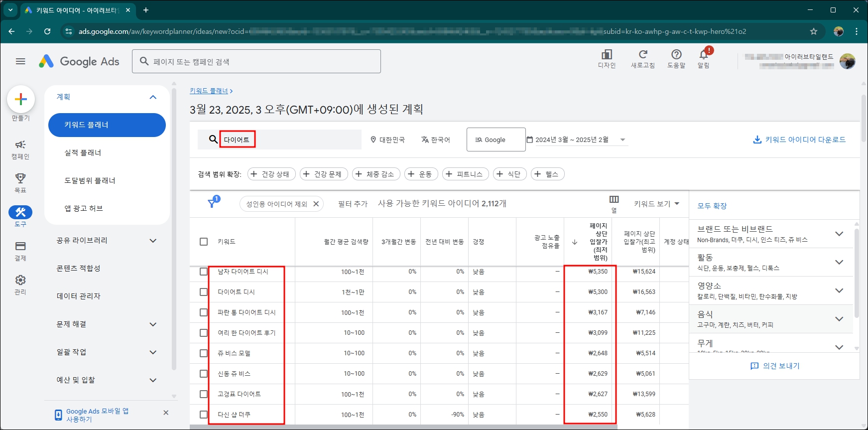Open the 키워드 보기 dropdown

656,204
